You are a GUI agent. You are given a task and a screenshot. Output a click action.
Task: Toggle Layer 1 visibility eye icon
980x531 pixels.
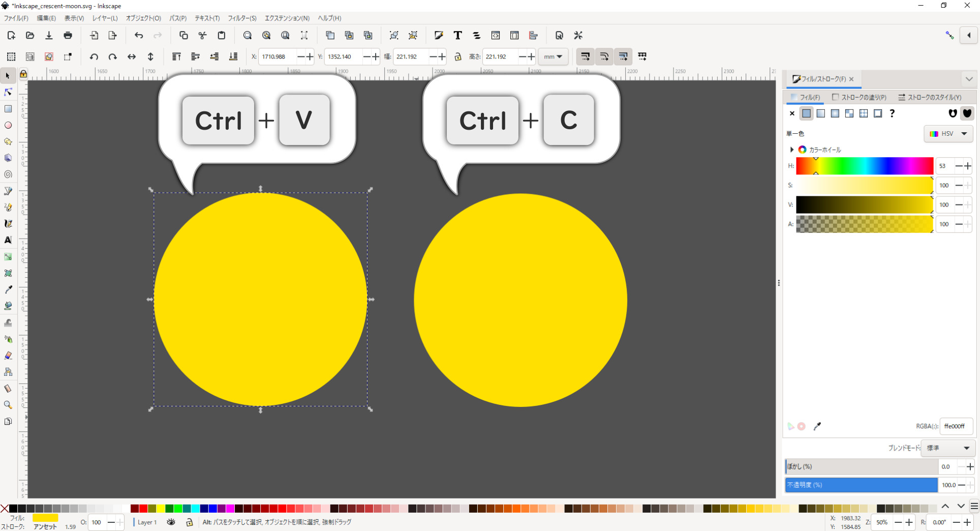171,522
